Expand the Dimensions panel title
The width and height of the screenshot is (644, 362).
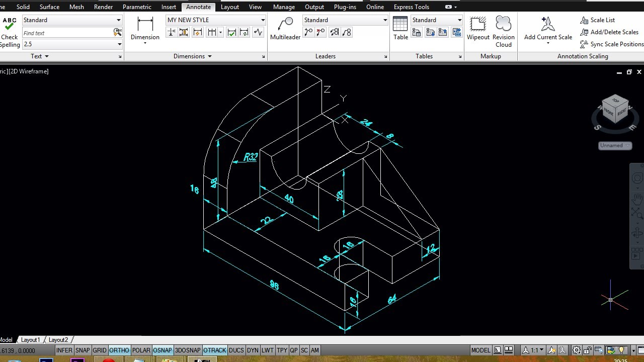point(193,56)
